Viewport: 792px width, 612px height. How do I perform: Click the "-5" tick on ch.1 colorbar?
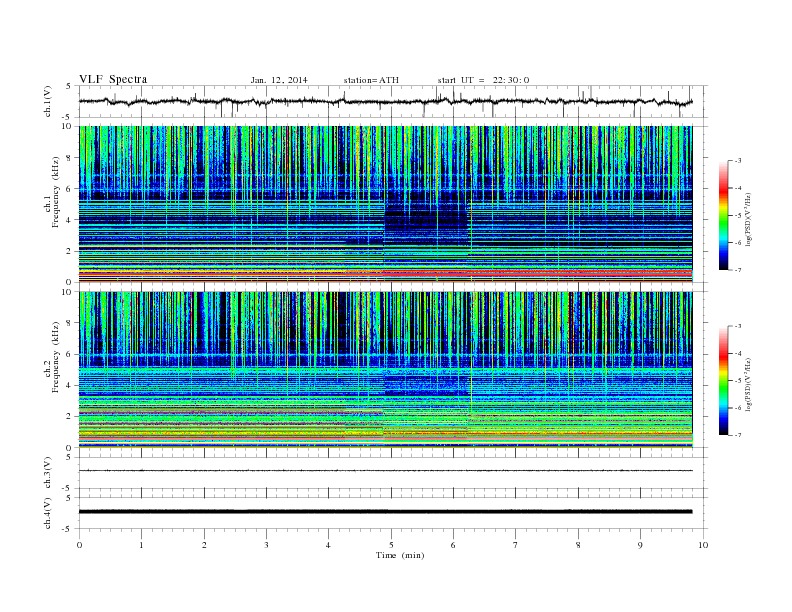737,215
